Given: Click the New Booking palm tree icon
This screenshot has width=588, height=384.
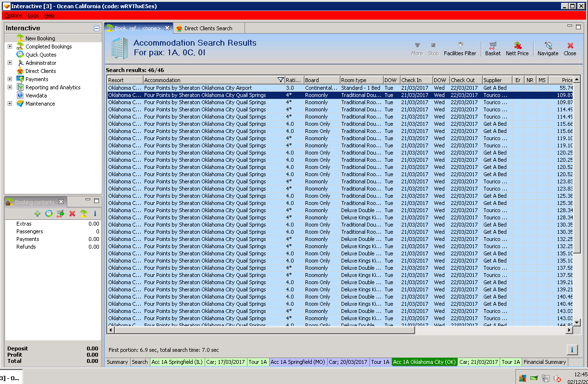Looking at the screenshot, I should 20,38.
